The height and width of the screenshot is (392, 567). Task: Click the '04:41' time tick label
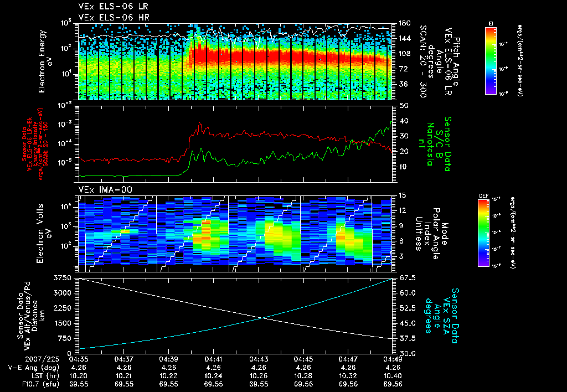point(213,359)
